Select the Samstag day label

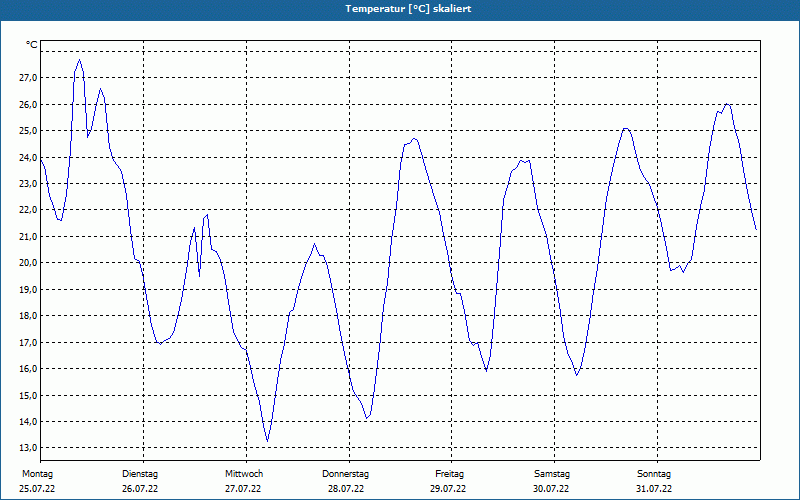point(552,474)
